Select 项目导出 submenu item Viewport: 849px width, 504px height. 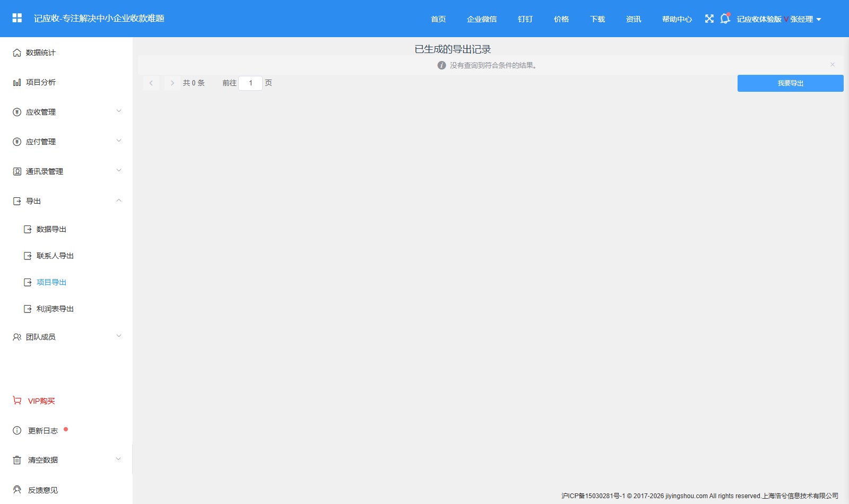(x=51, y=282)
